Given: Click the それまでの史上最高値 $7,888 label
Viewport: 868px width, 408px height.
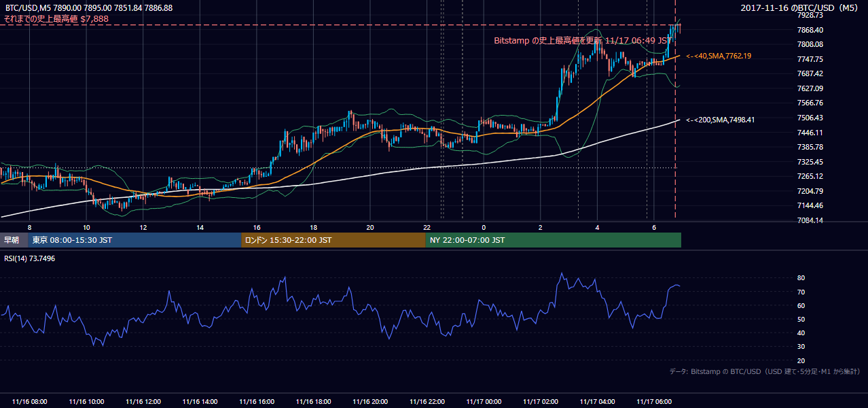Looking at the screenshot, I should [56, 18].
